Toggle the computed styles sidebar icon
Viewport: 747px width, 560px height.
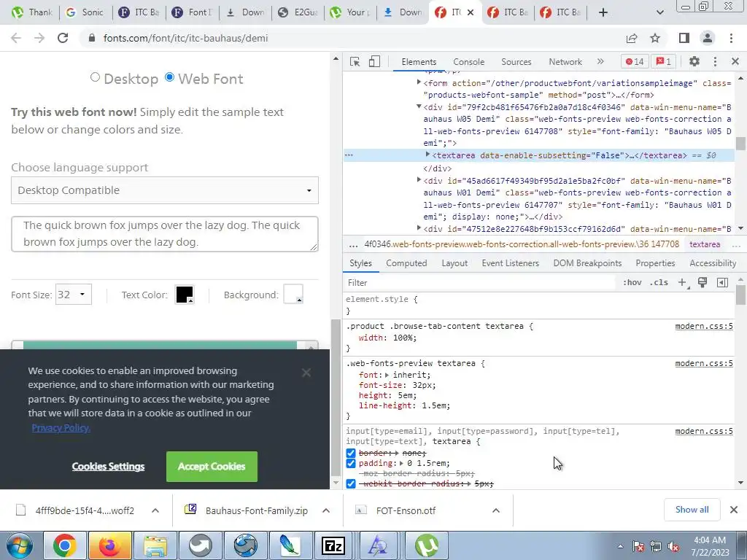tap(722, 282)
